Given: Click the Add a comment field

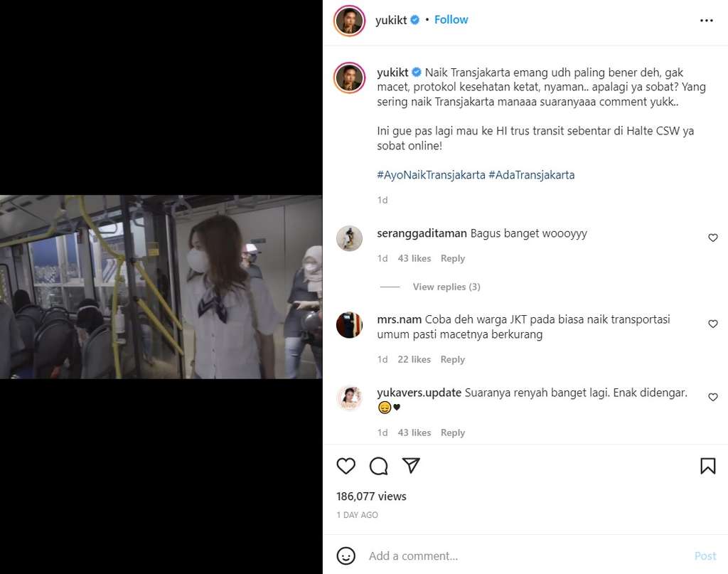Looking at the screenshot, I should 526,556.
